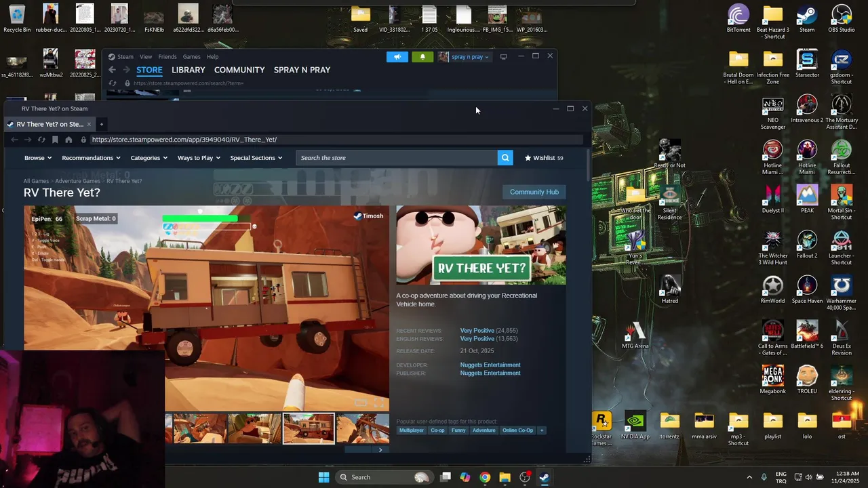Viewport: 868px width, 488px height.
Task: Expand more tags with the plus button
Action: pyautogui.click(x=541, y=430)
